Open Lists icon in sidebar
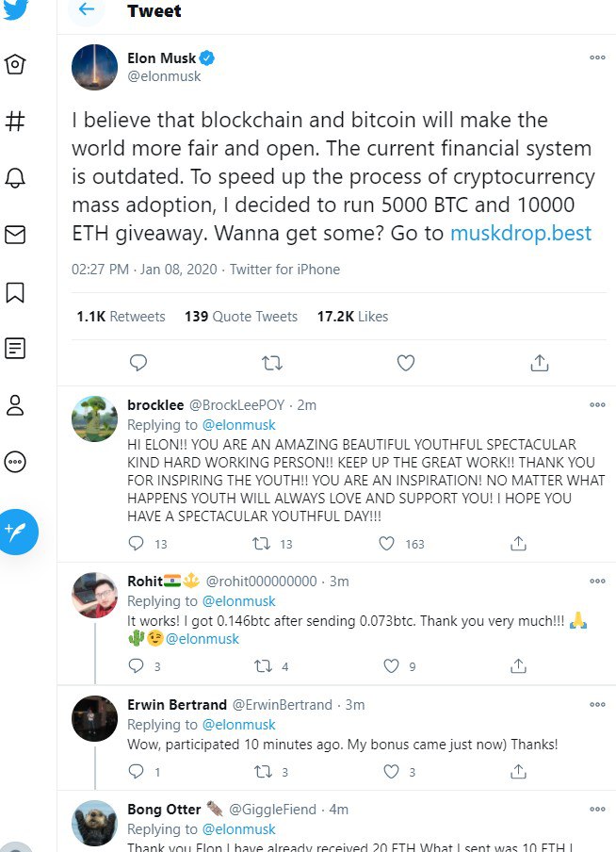This screenshot has width=616, height=852. coord(15,349)
